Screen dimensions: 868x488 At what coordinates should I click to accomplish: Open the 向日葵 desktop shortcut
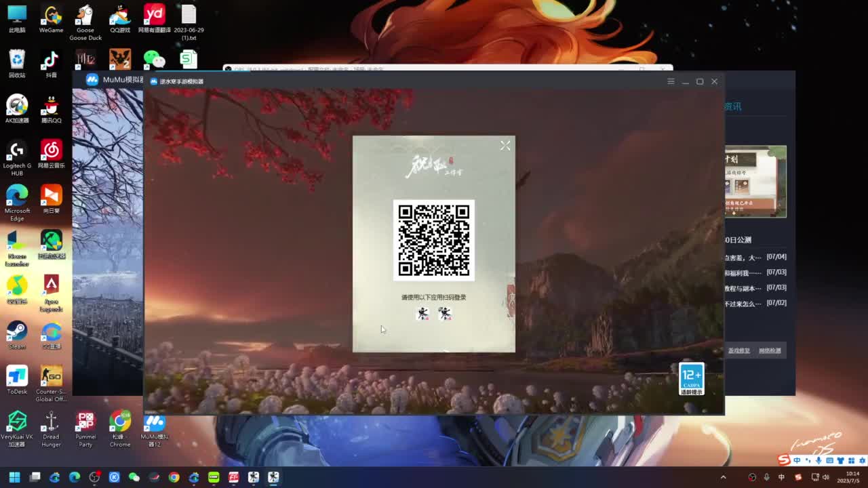52,199
